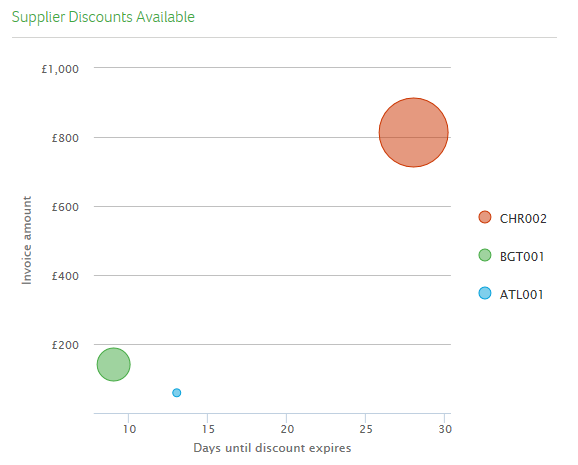
Task: Toggle BGT001 legend green circle
Action: (485, 255)
